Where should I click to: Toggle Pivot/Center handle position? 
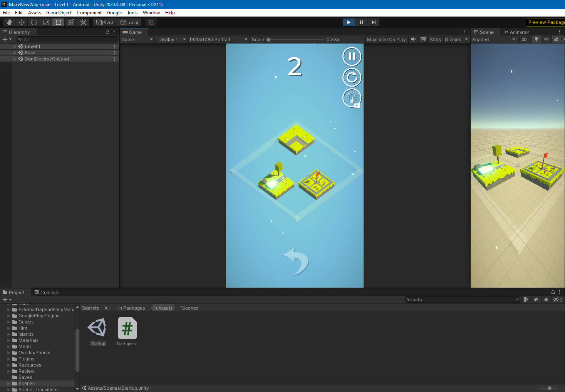pyautogui.click(x=105, y=22)
